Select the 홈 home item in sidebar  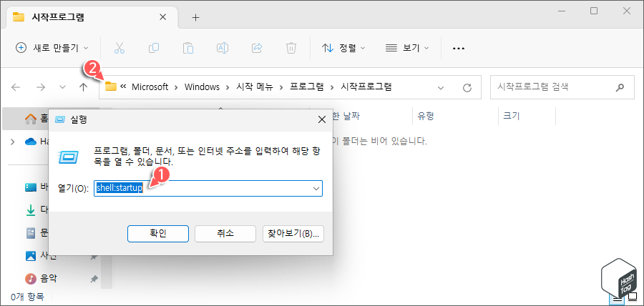pos(36,119)
